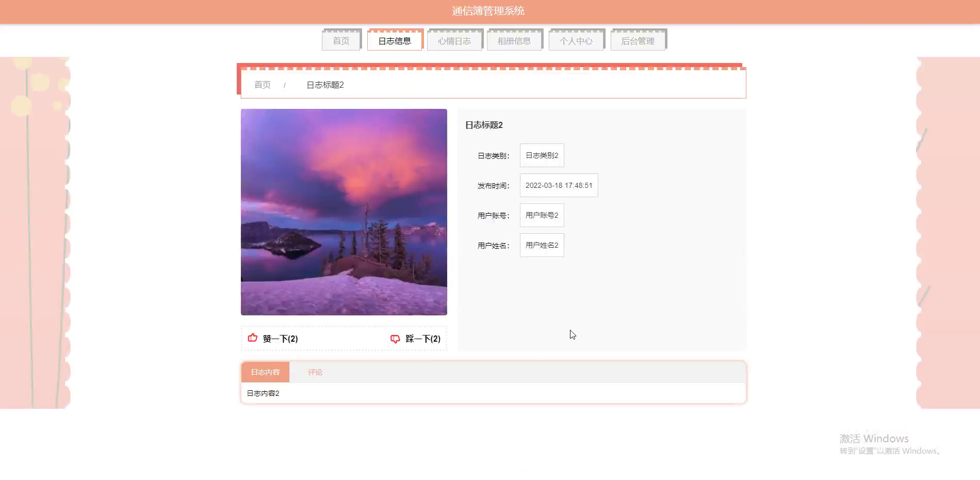Click the 2022-03-18 17:48:51 publish time value
The height and width of the screenshot is (480, 980).
[x=559, y=185]
